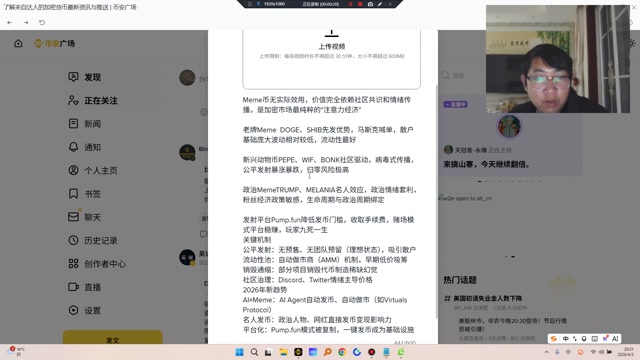
Task: Click into the Meme币 post text editor
Action: pos(329,215)
